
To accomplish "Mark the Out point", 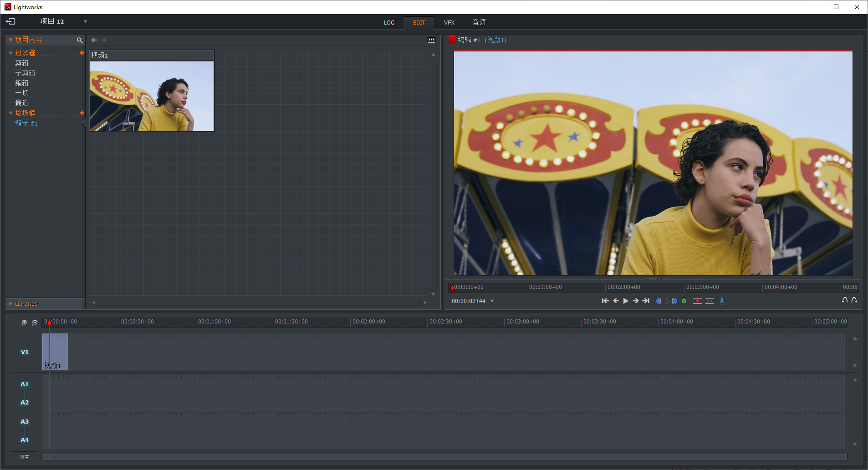I will tap(674, 301).
